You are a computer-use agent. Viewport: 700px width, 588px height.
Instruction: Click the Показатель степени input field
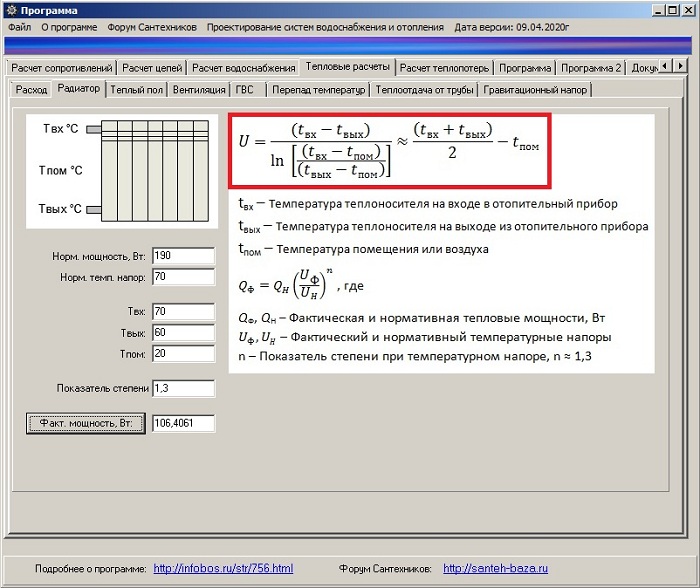pos(183,388)
